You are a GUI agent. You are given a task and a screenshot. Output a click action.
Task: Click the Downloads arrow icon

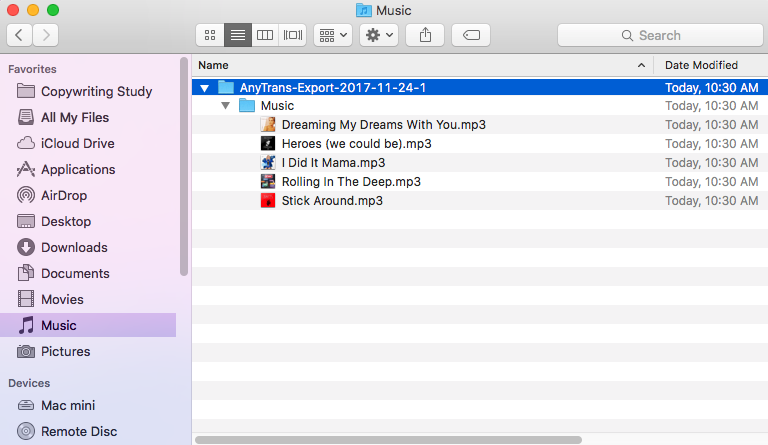[26, 247]
